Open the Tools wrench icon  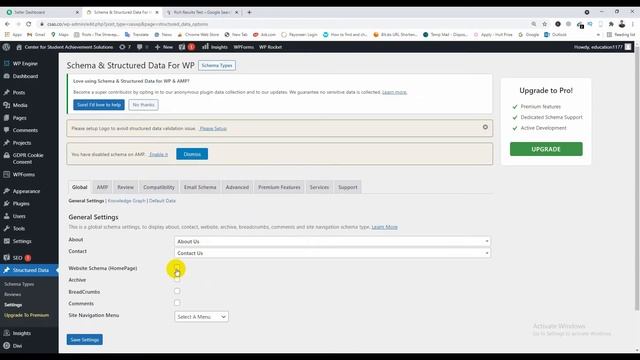pyautogui.click(x=7, y=228)
